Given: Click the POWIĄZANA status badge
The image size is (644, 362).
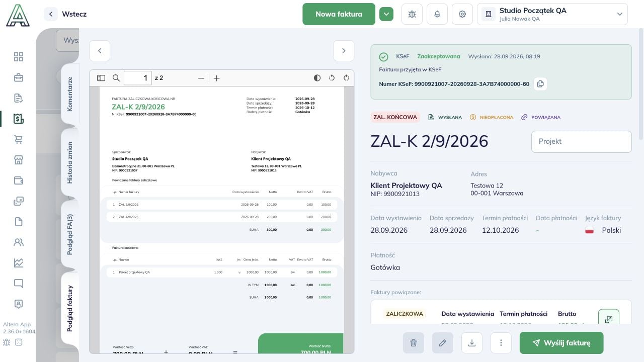Looking at the screenshot, I should pos(540,117).
